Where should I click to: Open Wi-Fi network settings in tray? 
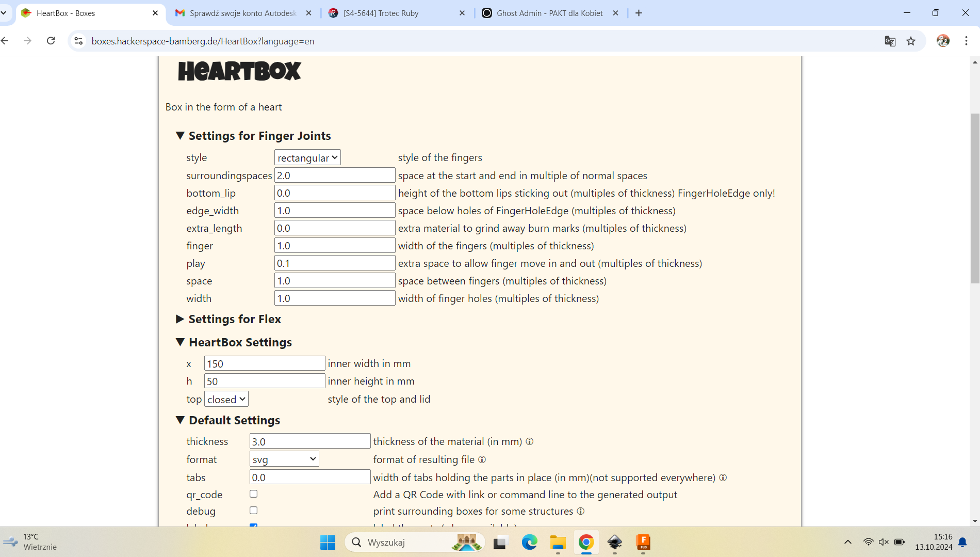pos(869,542)
